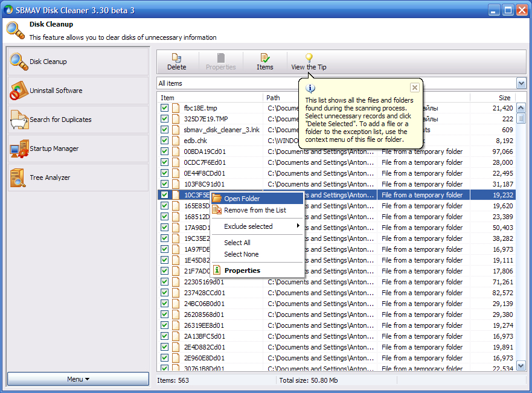532x393 pixels.
Task: Uncheck the 237428CCd01 checkbox
Action: [165, 293]
